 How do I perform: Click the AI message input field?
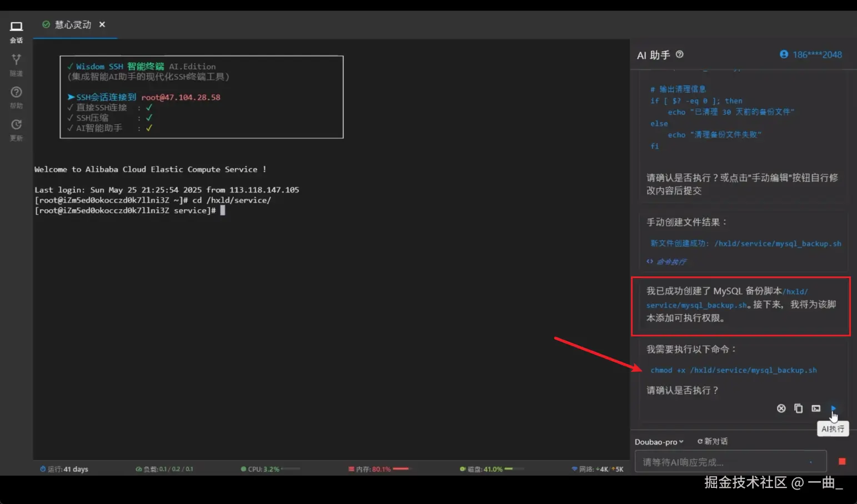coord(730,462)
